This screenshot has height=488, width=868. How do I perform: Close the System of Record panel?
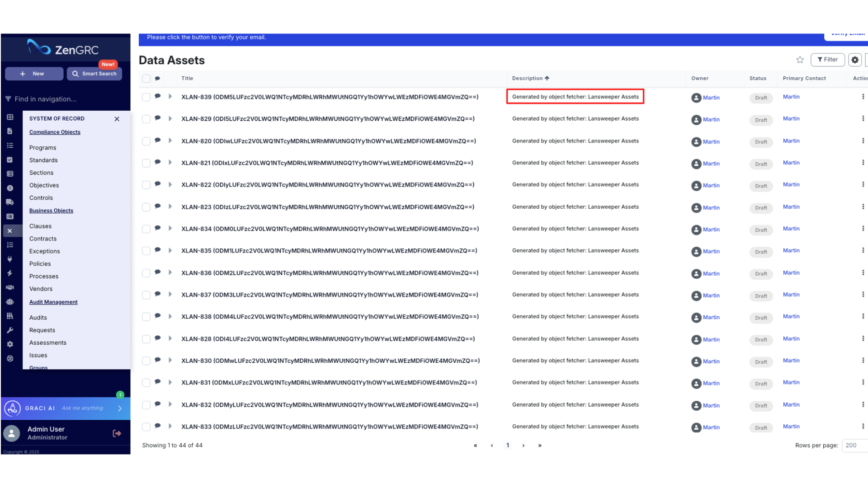click(117, 119)
